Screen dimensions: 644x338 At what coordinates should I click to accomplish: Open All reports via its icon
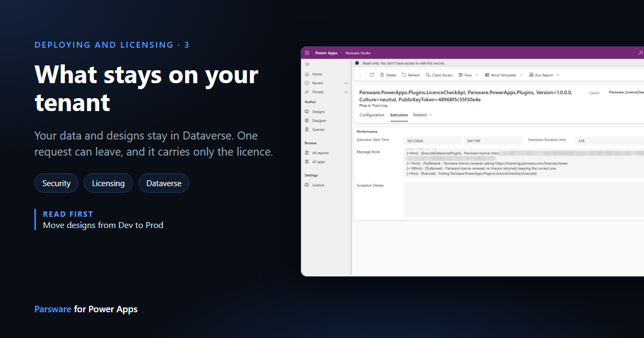306,153
